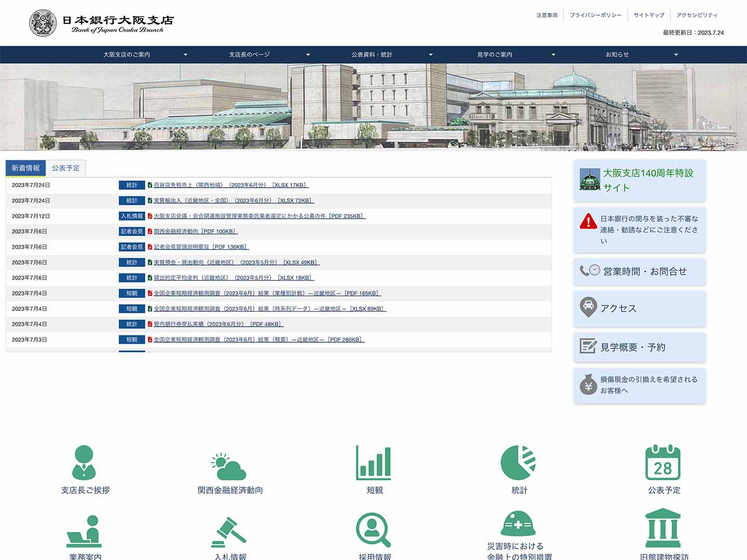This screenshot has height=560, width=747.
Task: Click 記者会見 tag on 関西金融経済動向 row
Action: [x=132, y=231]
